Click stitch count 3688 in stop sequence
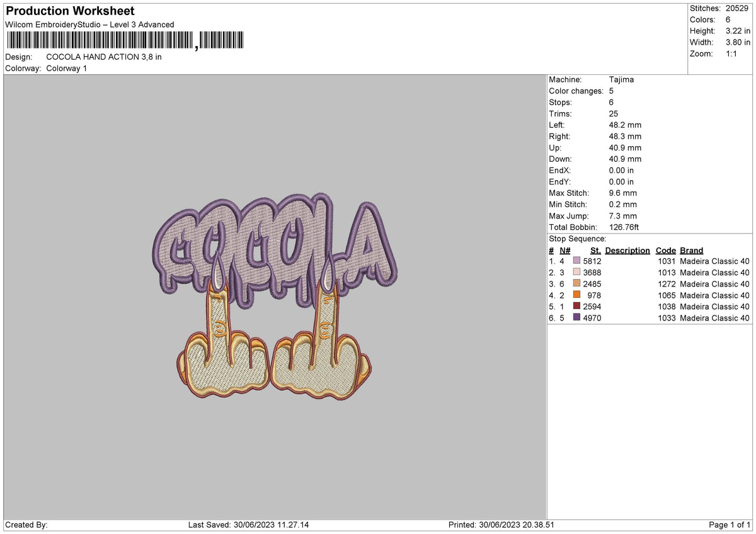 coord(592,272)
